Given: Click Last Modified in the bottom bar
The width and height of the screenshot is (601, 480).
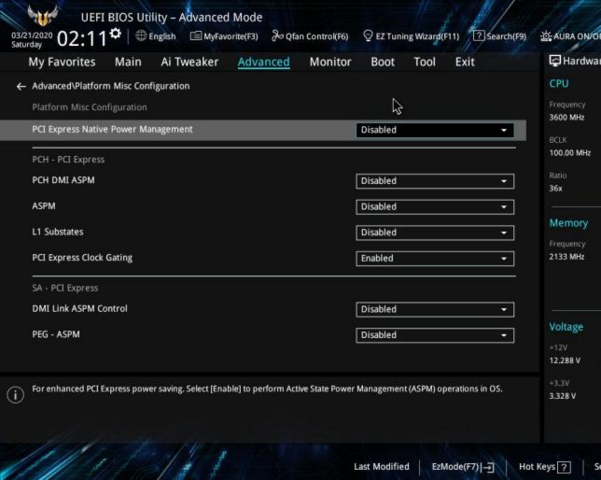Looking at the screenshot, I should (381, 467).
